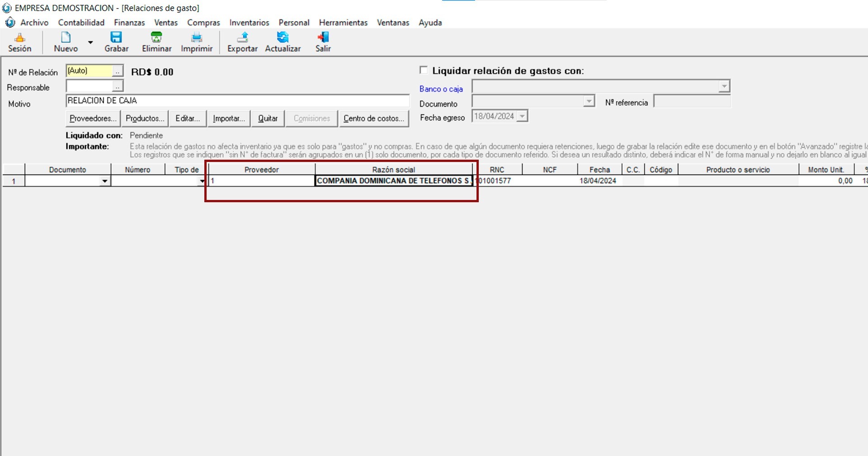Open the Documento column dropdown in row 1
This screenshot has width=868, height=456.
click(x=105, y=181)
